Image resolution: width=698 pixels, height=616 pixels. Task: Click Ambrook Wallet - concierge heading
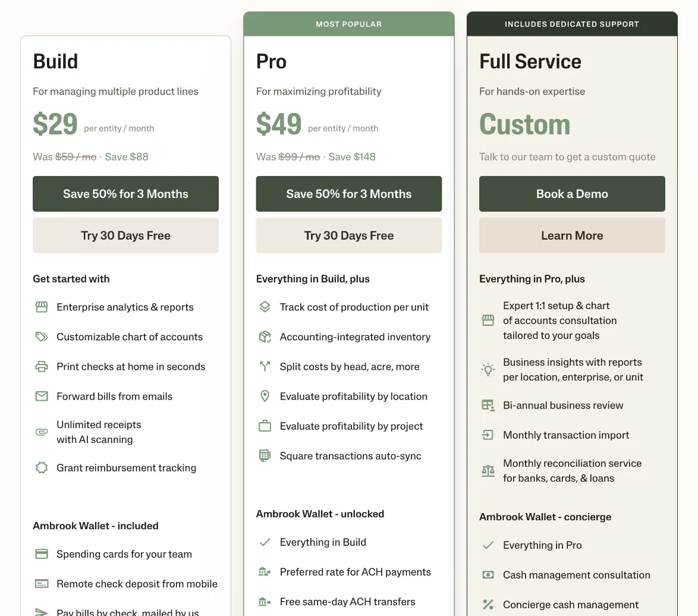click(x=545, y=517)
